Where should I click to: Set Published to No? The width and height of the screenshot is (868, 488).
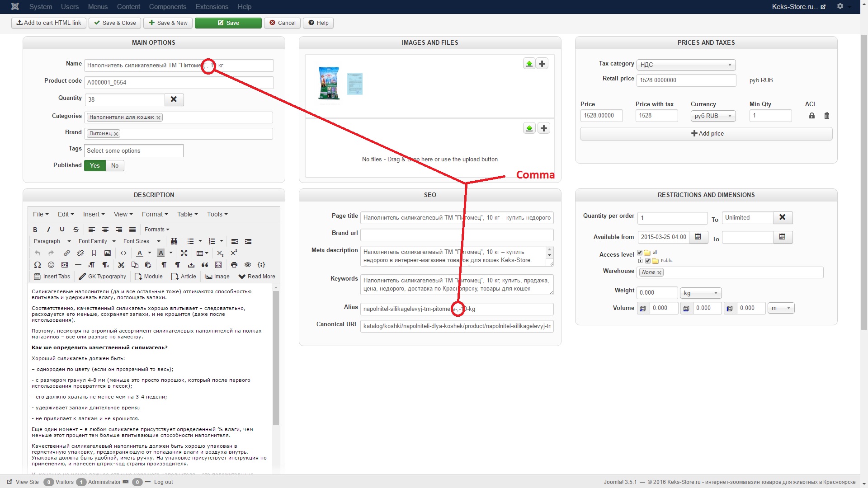click(x=115, y=166)
